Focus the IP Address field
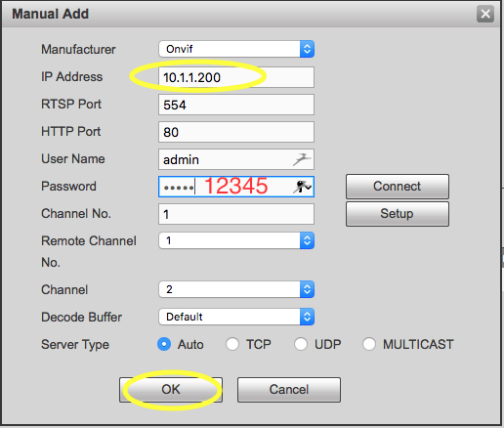 tap(236, 77)
